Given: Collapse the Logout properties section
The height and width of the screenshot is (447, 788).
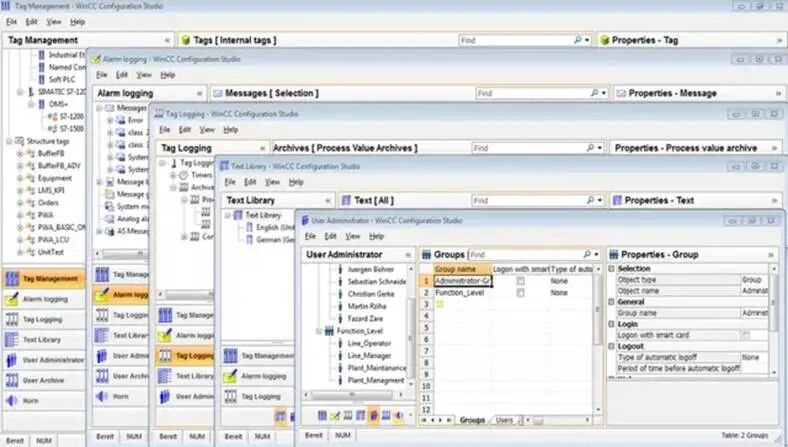Looking at the screenshot, I should pos(612,346).
